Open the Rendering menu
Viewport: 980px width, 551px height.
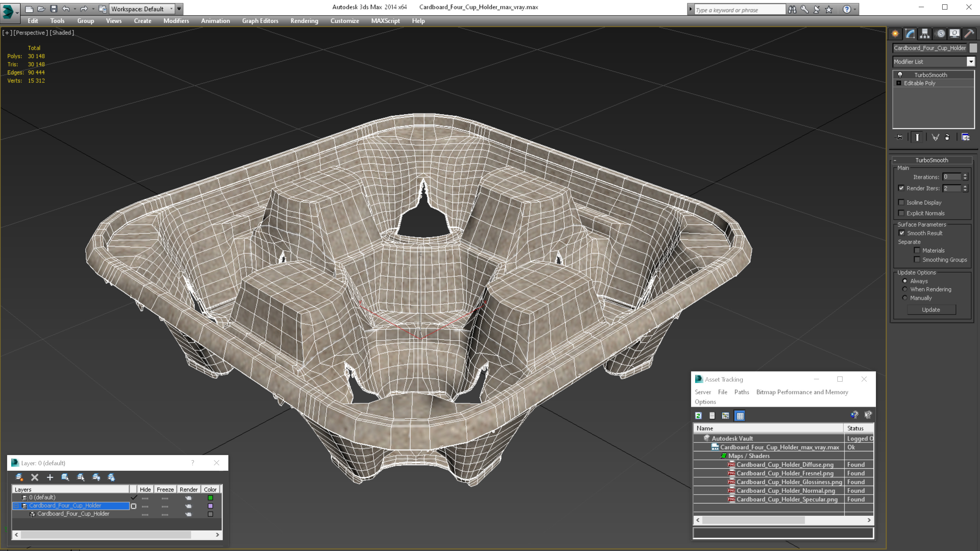coord(304,21)
